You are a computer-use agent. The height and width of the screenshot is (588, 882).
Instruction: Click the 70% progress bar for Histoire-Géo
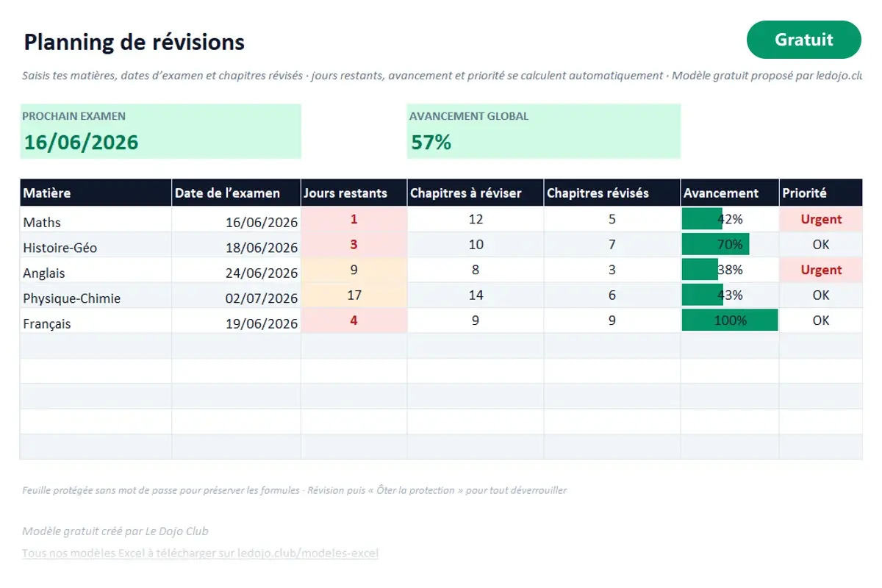[730, 245]
